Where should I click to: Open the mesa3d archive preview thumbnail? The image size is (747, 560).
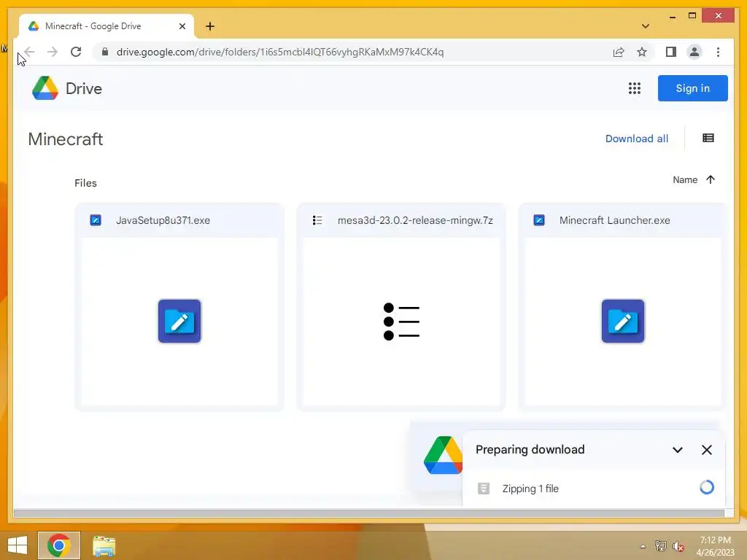(401, 322)
